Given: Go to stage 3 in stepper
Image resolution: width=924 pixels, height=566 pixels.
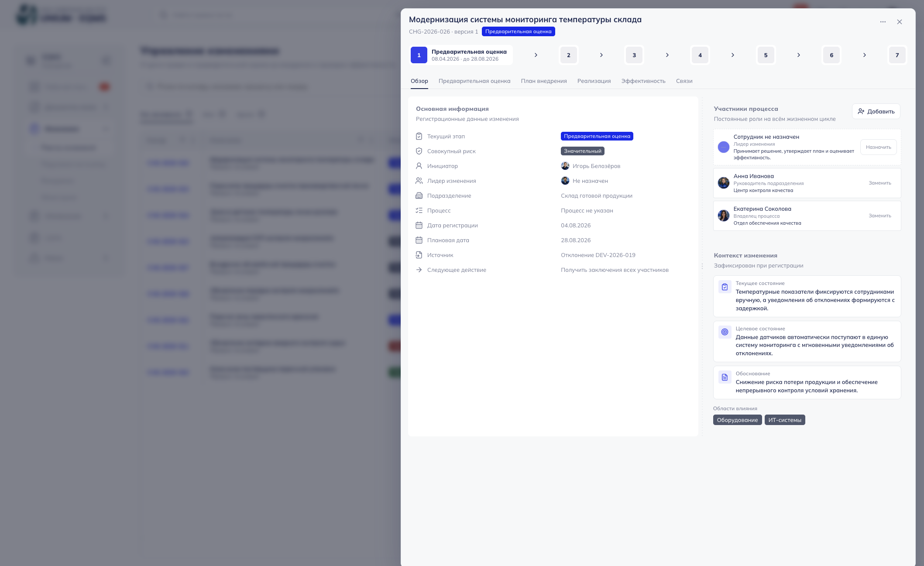Looking at the screenshot, I should click(634, 55).
